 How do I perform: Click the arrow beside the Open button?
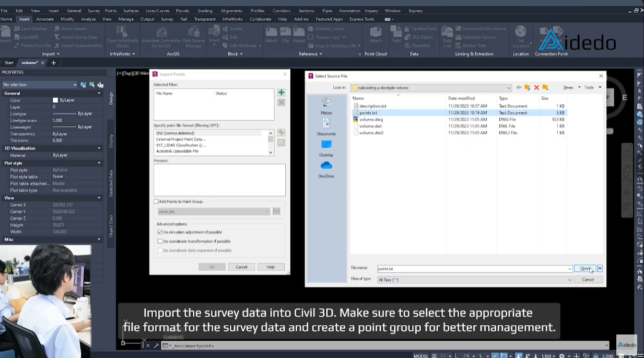(x=600, y=269)
